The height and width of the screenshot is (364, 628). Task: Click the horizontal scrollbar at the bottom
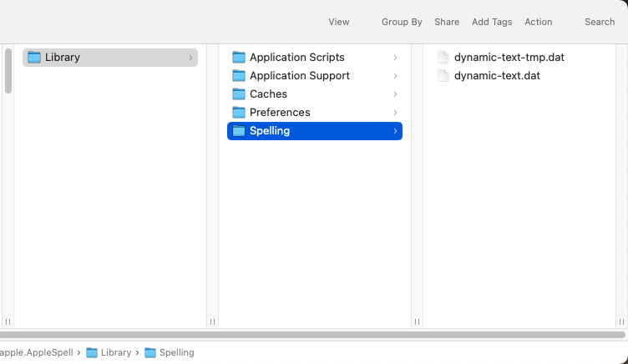pyautogui.click(x=312, y=335)
